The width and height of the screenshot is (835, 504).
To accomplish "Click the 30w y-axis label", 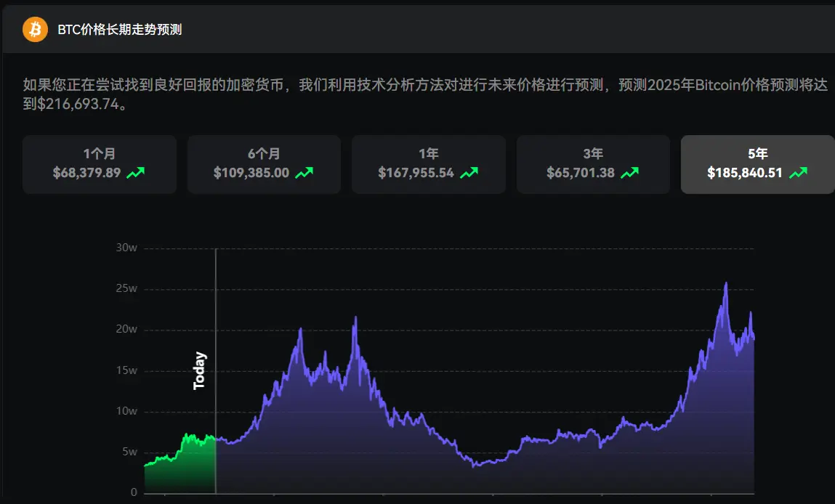I will [126, 248].
